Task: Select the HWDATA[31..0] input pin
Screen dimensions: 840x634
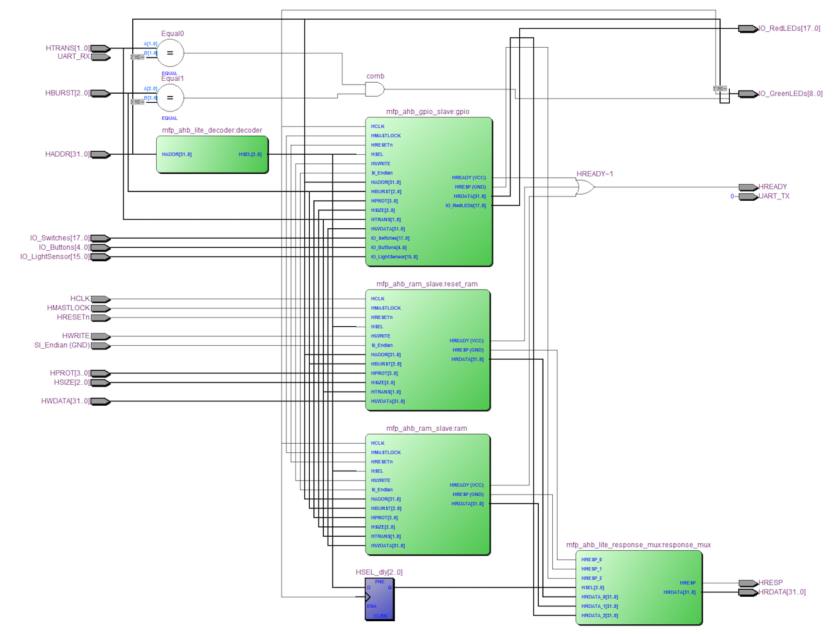Action: pyautogui.click(x=100, y=401)
